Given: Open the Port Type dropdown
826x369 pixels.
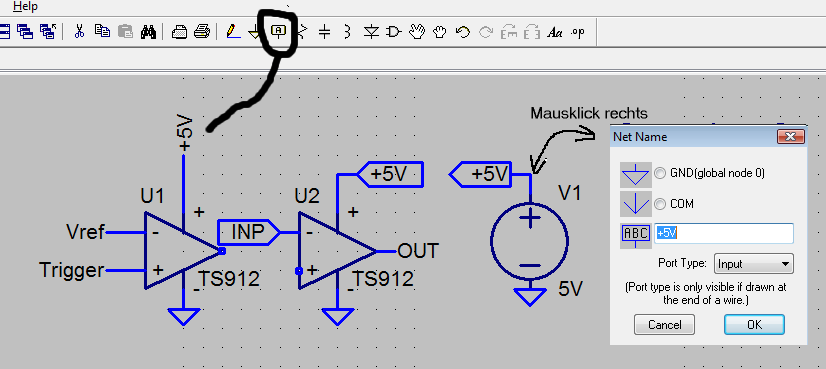Looking at the screenshot, I should coord(753,264).
